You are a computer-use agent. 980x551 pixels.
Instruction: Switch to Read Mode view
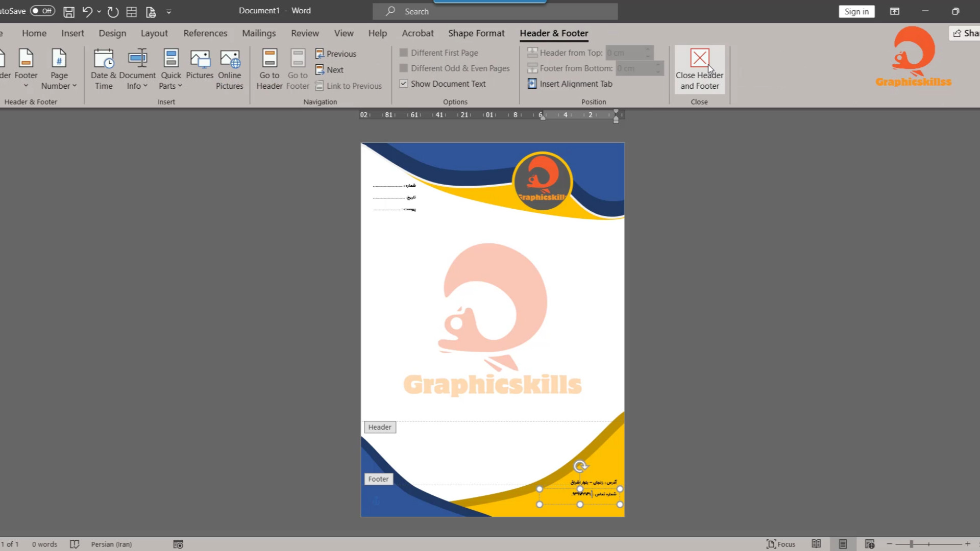click(816, 544)
